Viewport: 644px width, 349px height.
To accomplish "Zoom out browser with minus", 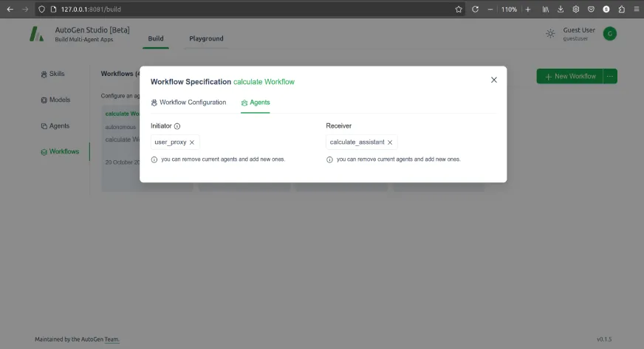I will pyautogui.click(x=490, y=9).
